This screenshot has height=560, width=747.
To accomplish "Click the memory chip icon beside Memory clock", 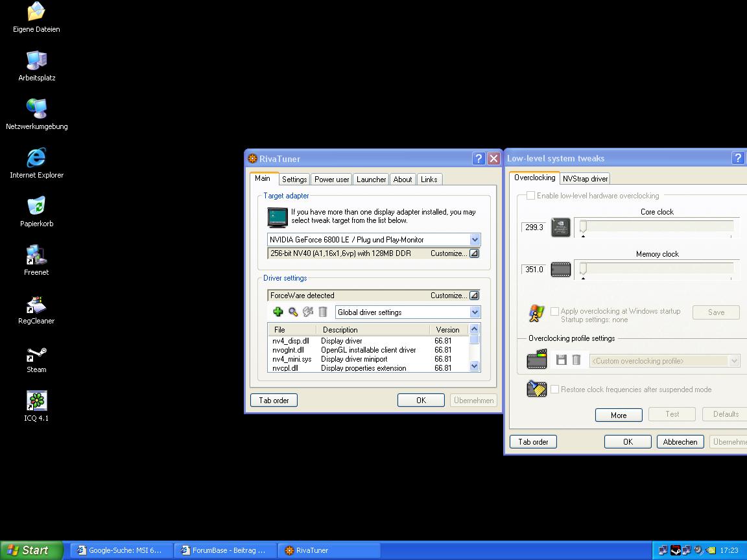I will [561, 270].
